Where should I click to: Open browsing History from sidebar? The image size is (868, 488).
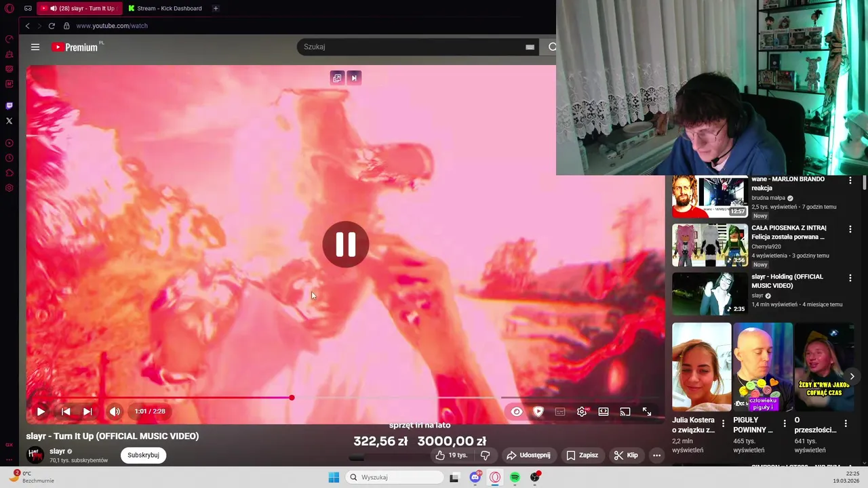[9, 158]
